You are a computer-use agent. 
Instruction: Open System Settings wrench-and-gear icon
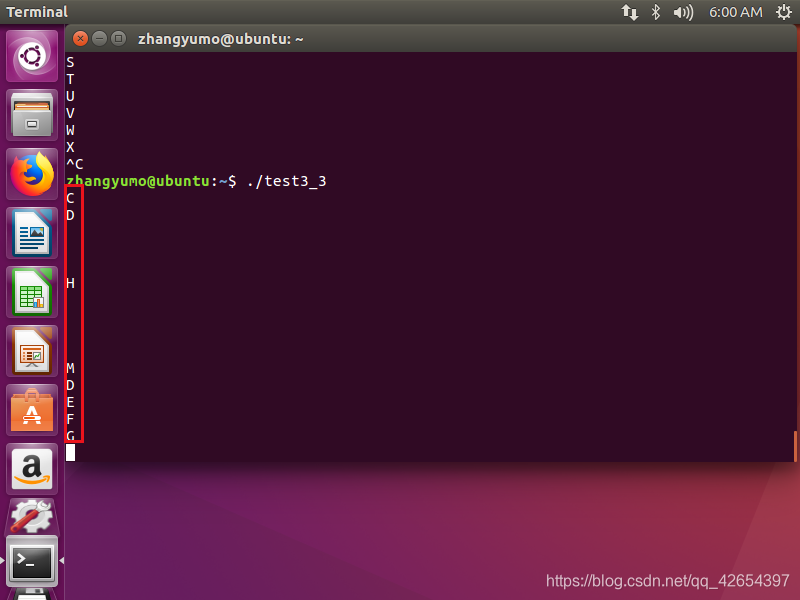tap(32, 516)
